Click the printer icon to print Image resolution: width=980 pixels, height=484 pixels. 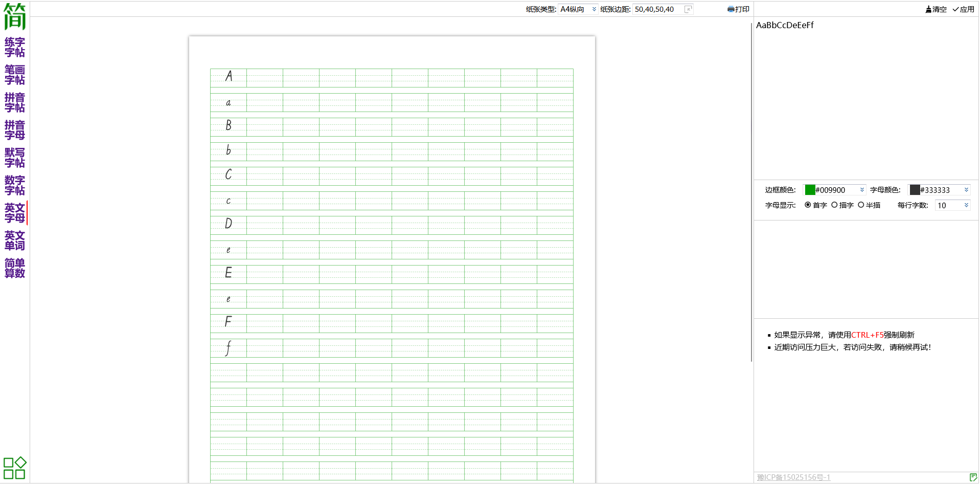[731, 9]
